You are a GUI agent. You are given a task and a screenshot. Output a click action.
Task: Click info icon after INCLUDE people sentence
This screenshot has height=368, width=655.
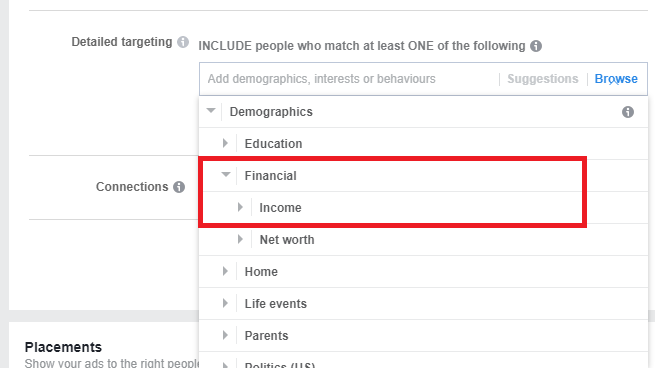(x=536, y=46)
